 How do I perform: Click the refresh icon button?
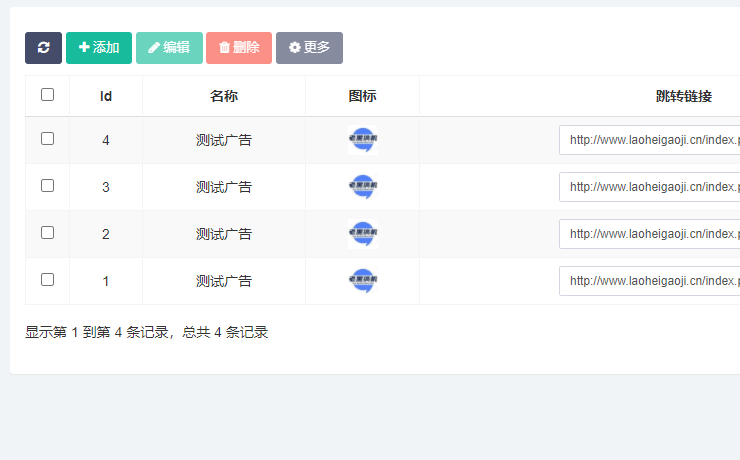(x=43, y=48)
